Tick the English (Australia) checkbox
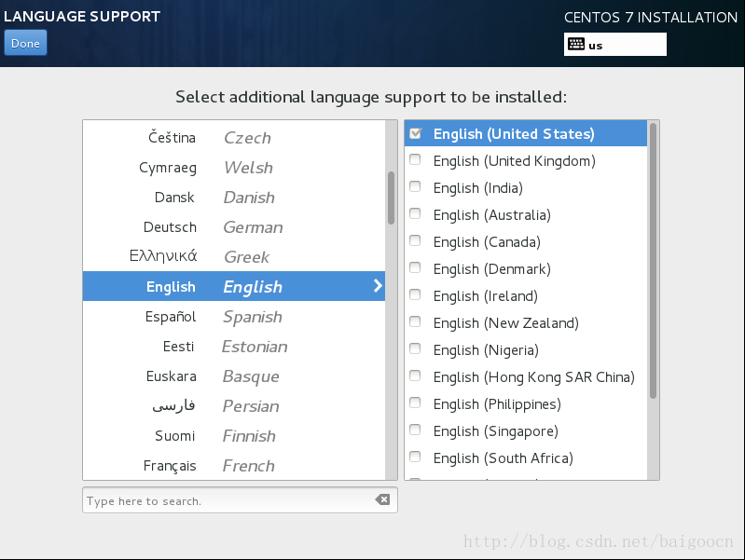The image size is (745, 560). pyautogui.click(x=415, y=214)
